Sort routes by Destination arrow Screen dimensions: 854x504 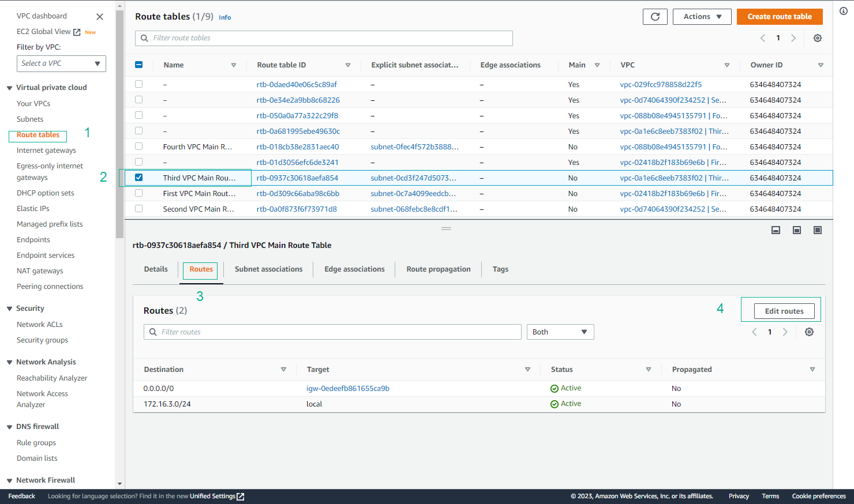(x=283, y=370)
